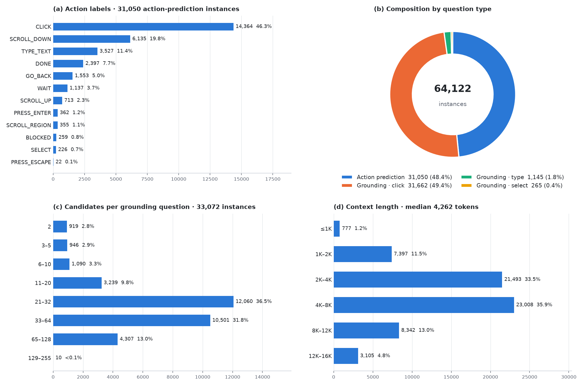Click the '8K–12K' category label

tap(322, 331)
